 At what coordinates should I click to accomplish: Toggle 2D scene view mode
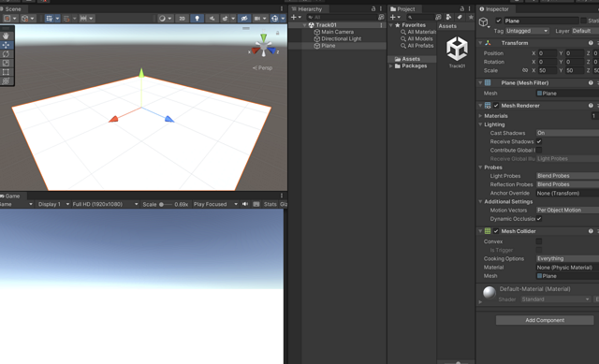coord(182,19)
